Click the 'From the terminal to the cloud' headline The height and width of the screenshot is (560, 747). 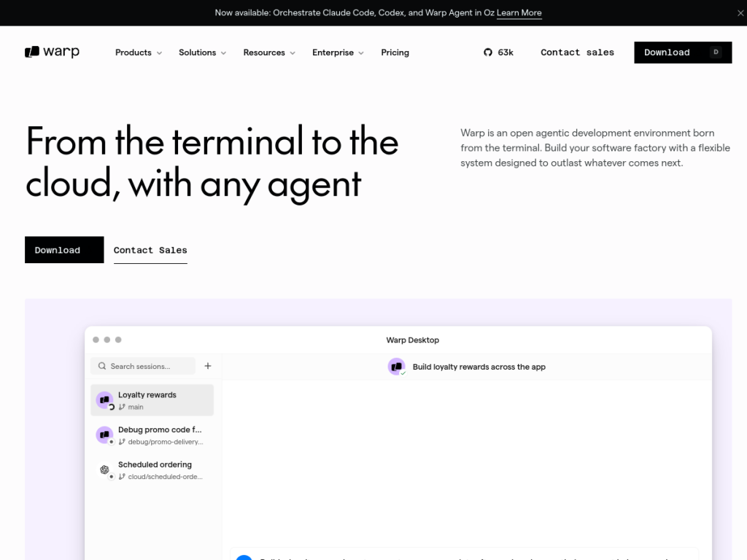tap(212, 163)
